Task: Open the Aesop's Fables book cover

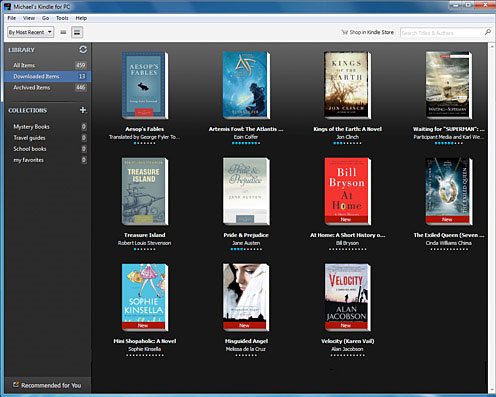Action: coord(145,85)
